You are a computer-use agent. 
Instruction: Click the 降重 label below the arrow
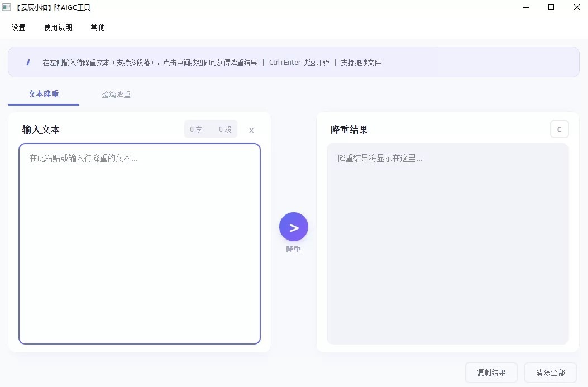pyautogui.click(x=293, y=250)
